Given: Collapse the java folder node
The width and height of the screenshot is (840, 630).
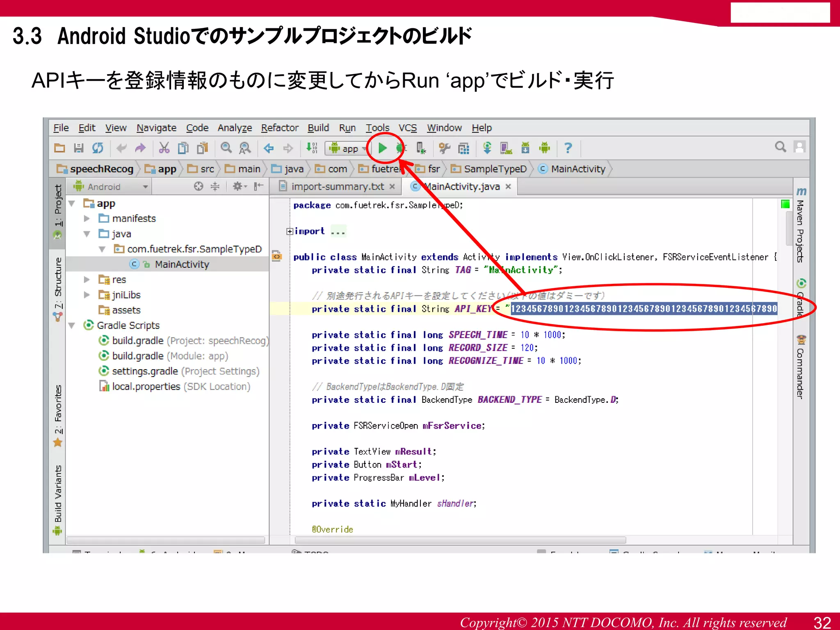Looking at the screenshot, I should point(87,234).
